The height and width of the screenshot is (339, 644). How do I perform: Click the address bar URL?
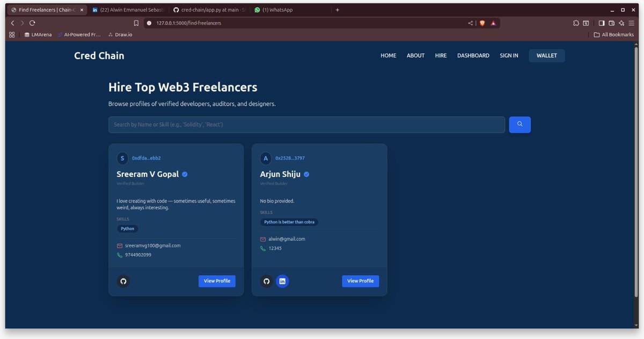point(188,23)
